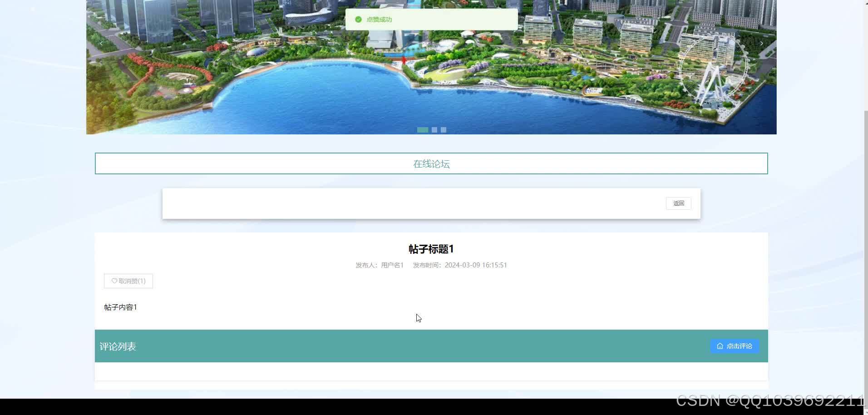This screenshot has width=868, height=415.
Task: Click the post body text 帖子内容1
Action: click(120, 307)
